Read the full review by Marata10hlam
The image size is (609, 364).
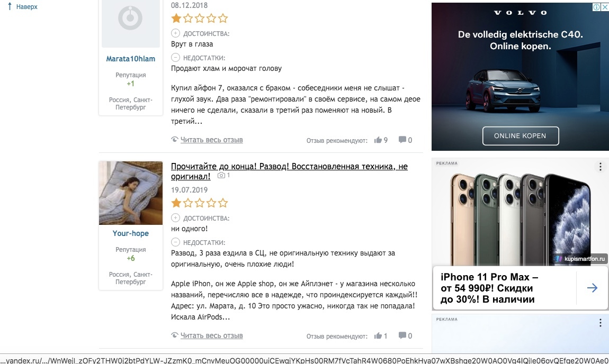(212, 140)
